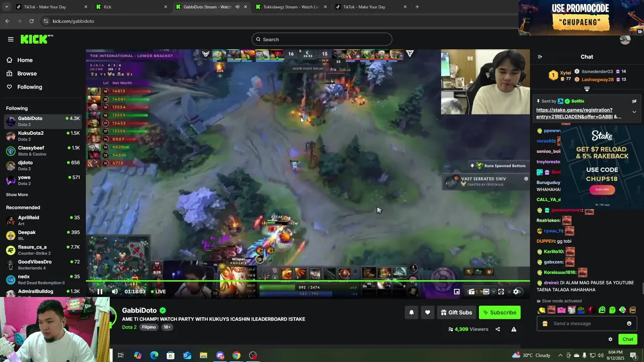Screen dimensions: 644x362
Task: Open Microsoft Edge from taskbar
Action: click(x=154, y=355)
